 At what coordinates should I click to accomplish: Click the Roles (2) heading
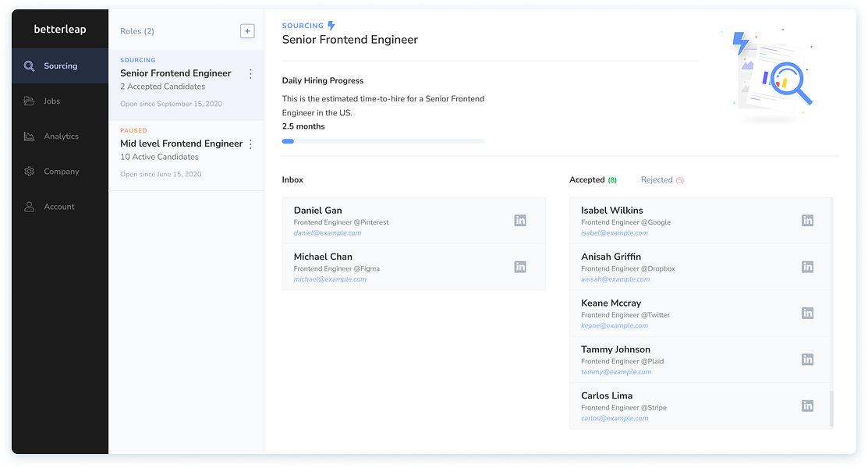(137, 31)
